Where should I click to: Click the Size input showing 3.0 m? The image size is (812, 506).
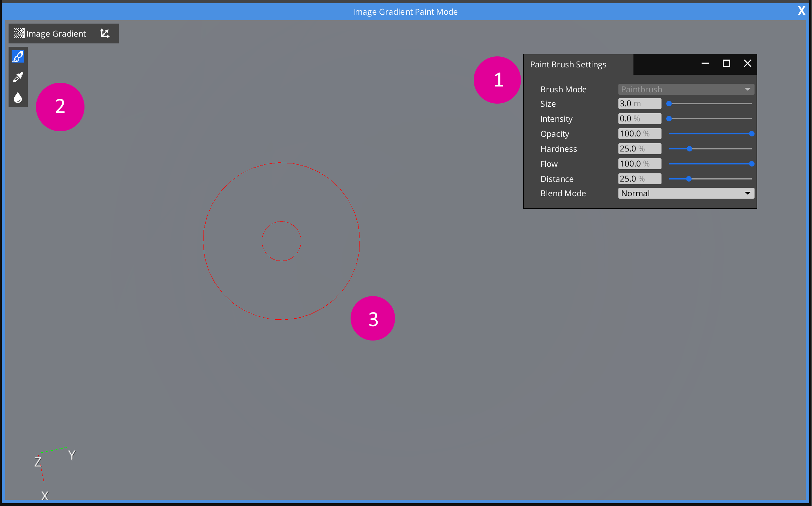[x=639, y=103]
